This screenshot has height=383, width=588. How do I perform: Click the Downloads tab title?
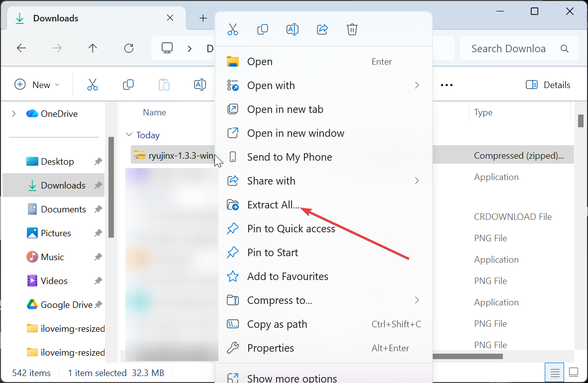pos(56,18)
